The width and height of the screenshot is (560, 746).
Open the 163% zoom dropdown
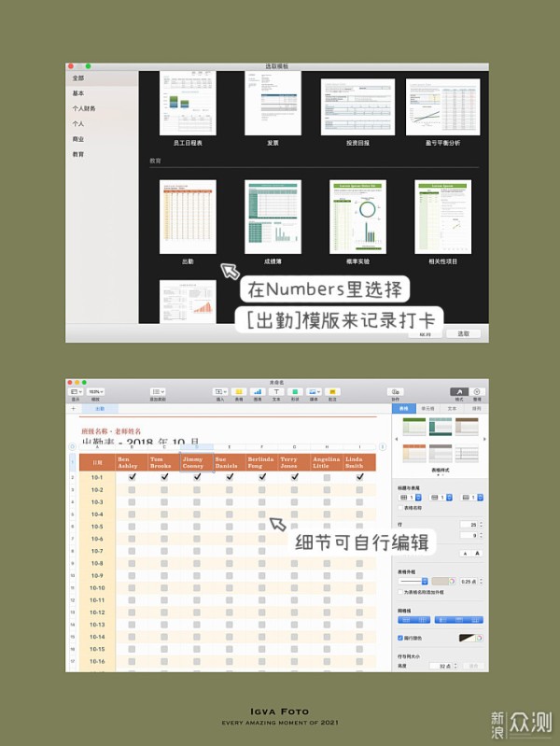click(95, 391)
